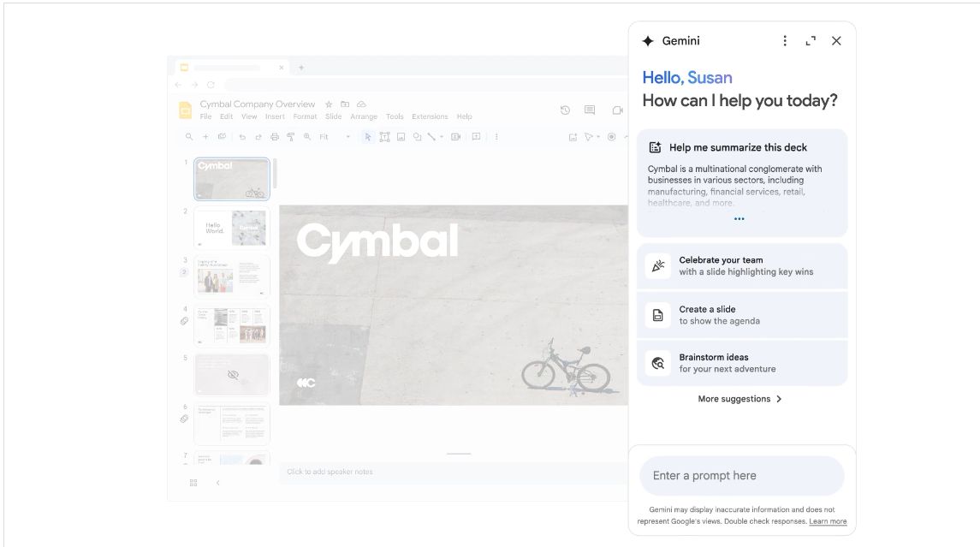This screenshot has height=547, width=980.
Task: Click the insert image icon
Action: [x=401, y=137]
